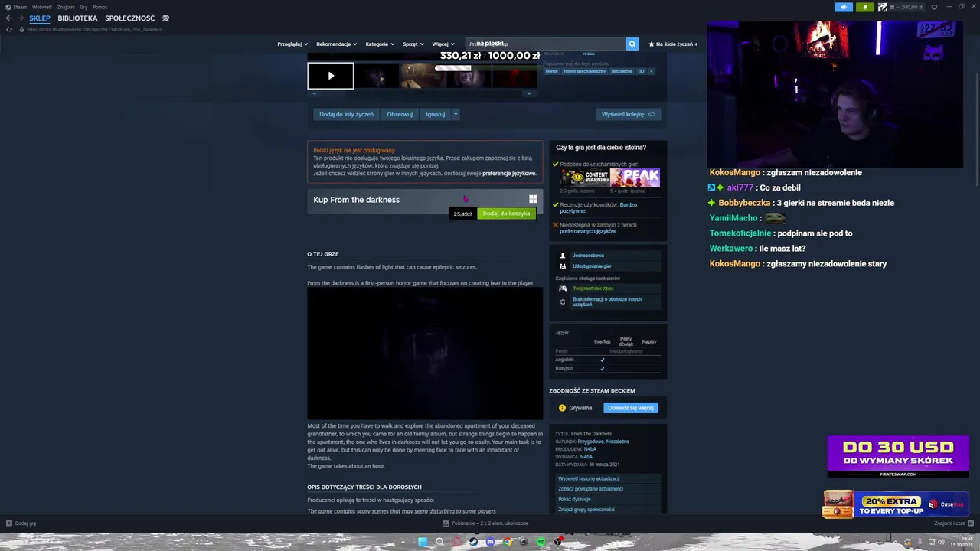Click Dodaj grę at bottom left
This screenshot has width=980, height=551.
coord(21,523)
